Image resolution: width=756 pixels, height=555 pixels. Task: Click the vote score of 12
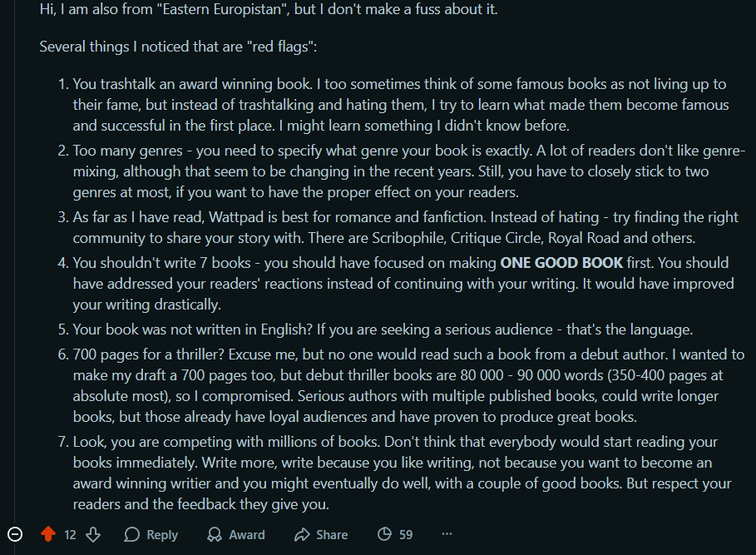[x=70, y=535]
